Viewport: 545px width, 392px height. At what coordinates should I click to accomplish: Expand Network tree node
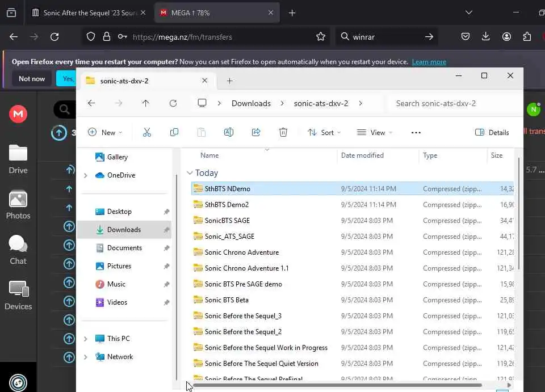pyautogui.click(x=86, y=357)
